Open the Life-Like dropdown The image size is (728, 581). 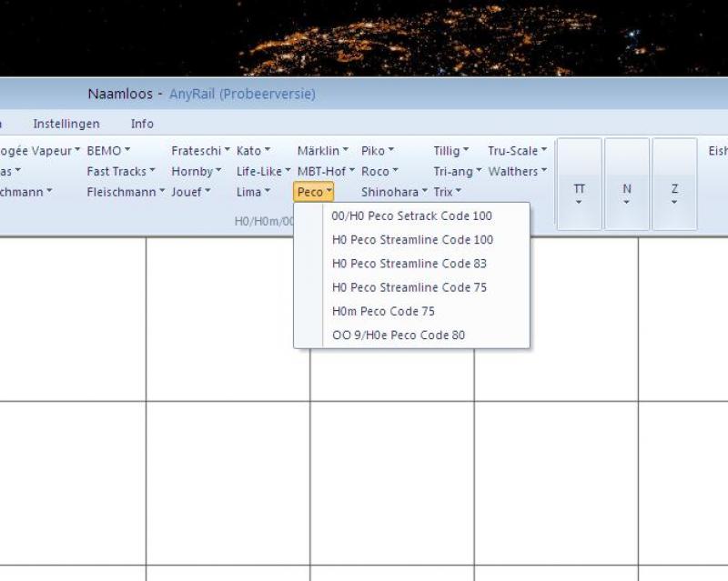click(x=263, y=171)
